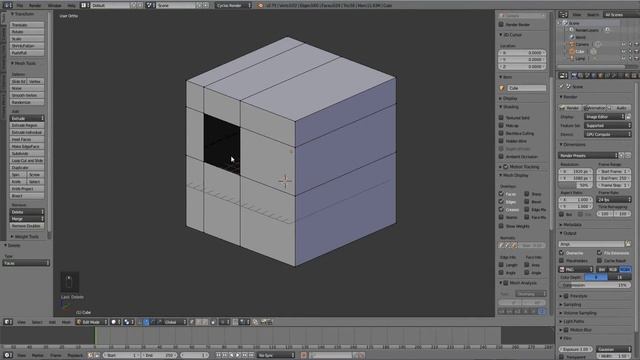Open the Merge dropdown
Image resolution: width=640 pixels, height=360 pixels.
27,219
